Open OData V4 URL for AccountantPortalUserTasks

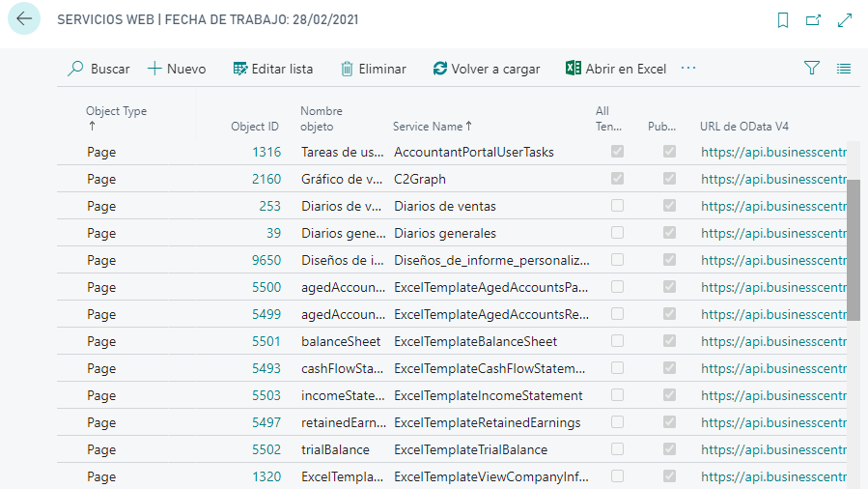(x=772, y=152)
